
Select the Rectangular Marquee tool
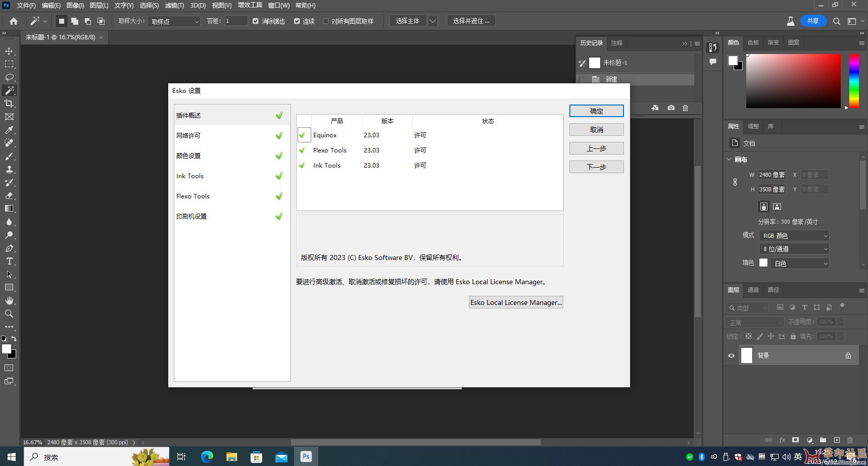[9, 64]
